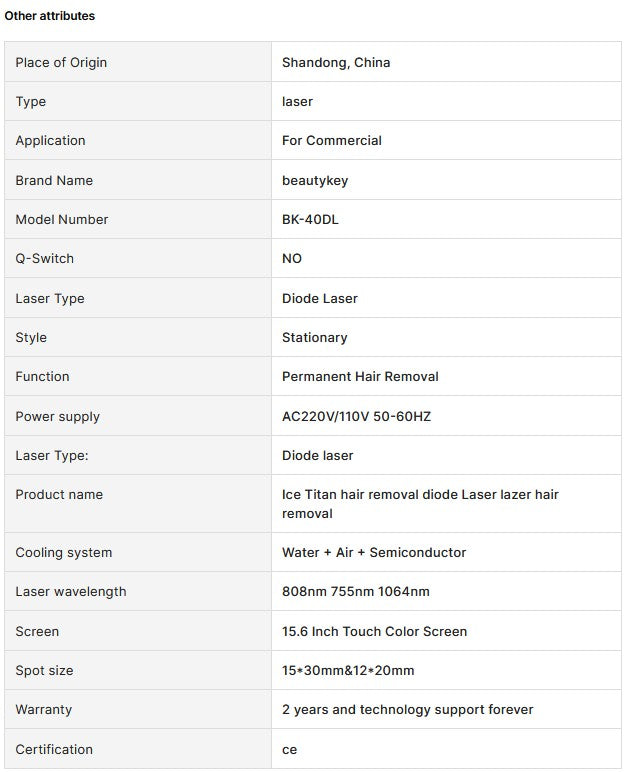Click the "For Commercial" application value
The image size is (635, 772).
point(332,140)
